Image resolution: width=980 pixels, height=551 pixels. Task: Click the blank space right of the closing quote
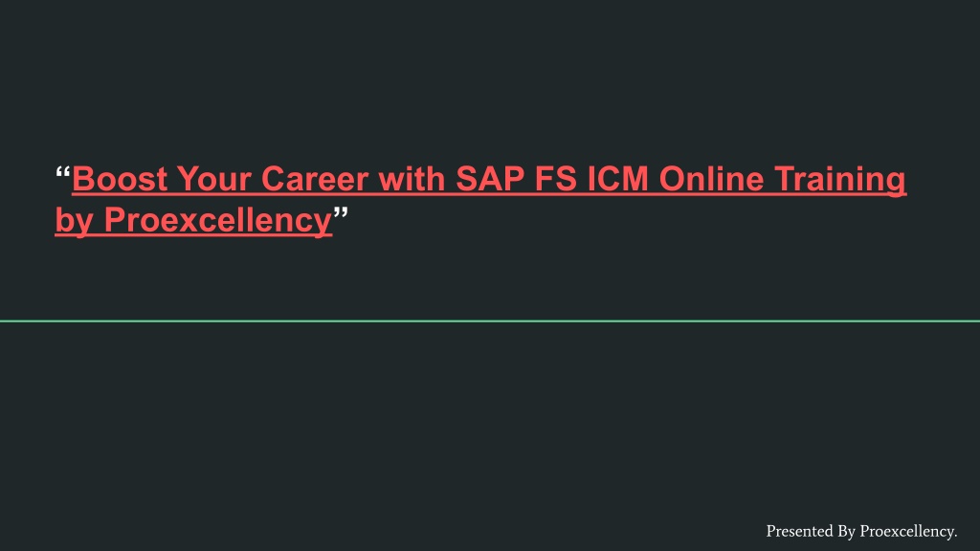[x=625, y=221]
